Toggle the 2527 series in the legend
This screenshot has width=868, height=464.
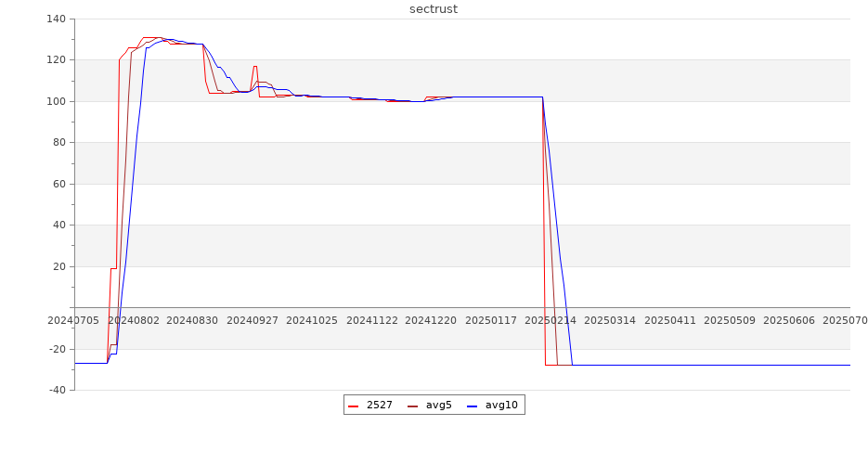pos(379,406)
